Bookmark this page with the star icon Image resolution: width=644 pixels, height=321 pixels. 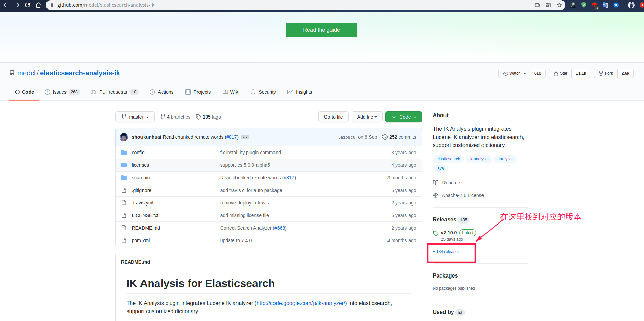tap(559, 5)
